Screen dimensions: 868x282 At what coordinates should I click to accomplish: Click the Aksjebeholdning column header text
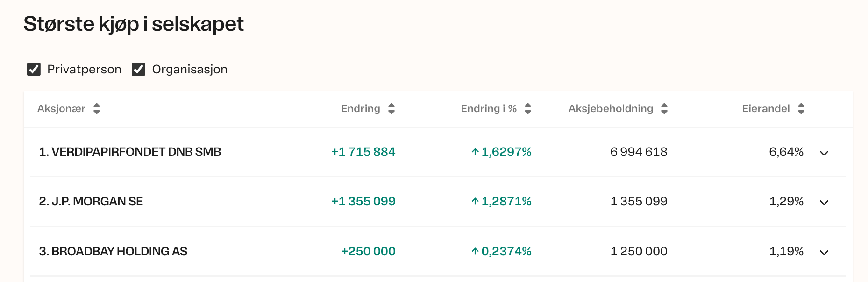point(611,109)
